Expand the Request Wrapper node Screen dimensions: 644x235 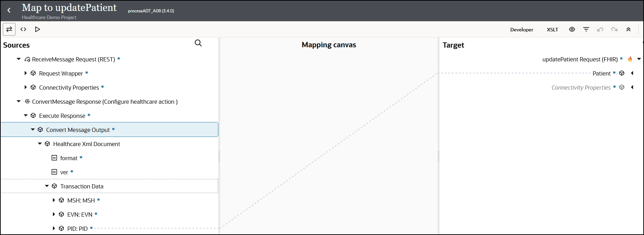(25, 73)
